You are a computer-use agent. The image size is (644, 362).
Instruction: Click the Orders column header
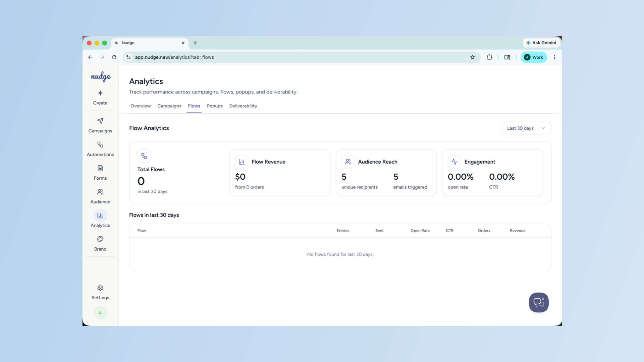484,231
